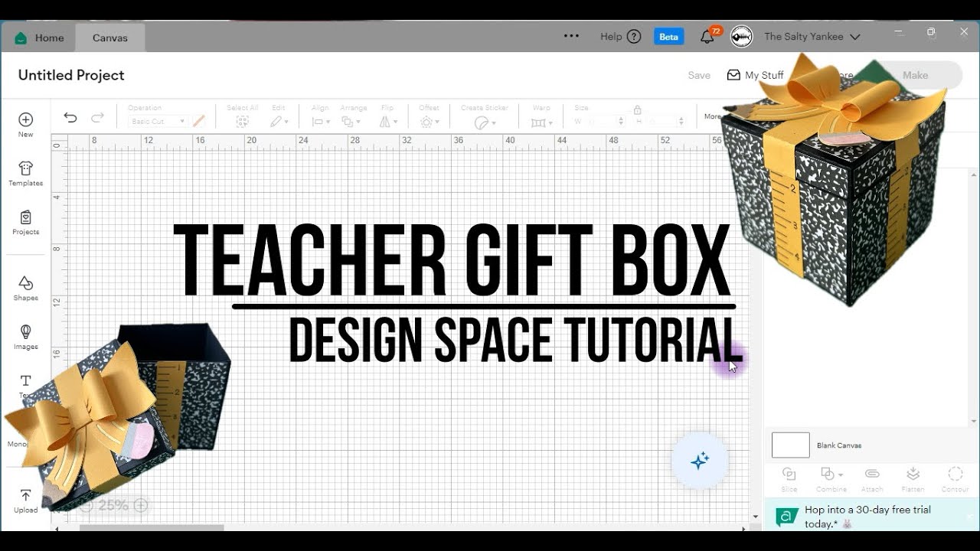Click the 25% zoom level
Viewport: 980px width, 551px height.
113,505
